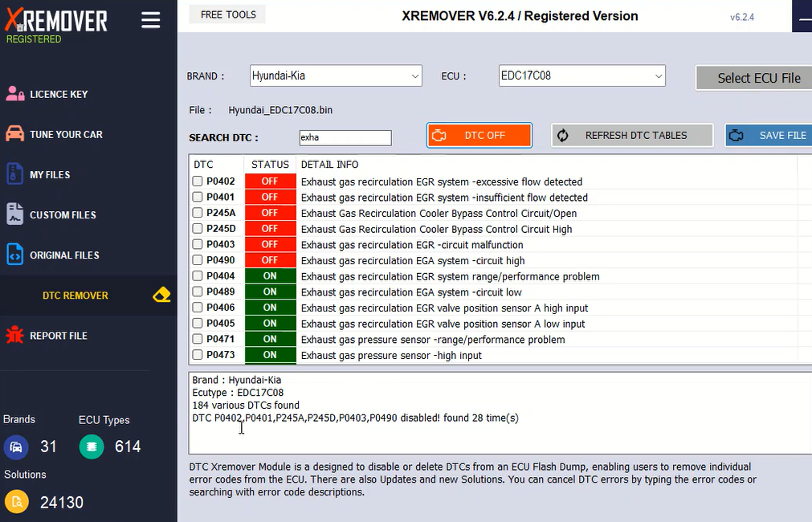Click the log output text area
Screen dimensions: 812x522
pos(500,413)
